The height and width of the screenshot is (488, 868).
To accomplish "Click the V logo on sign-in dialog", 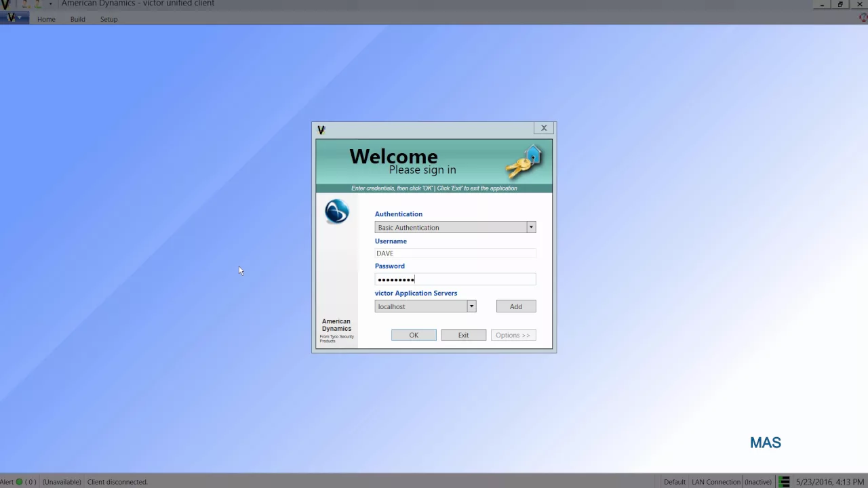I will click(321, 129).
